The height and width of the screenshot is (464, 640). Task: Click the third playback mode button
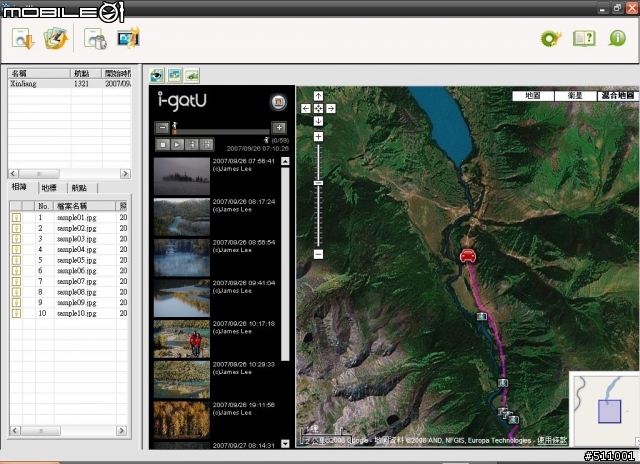click(x=192, y=144)
